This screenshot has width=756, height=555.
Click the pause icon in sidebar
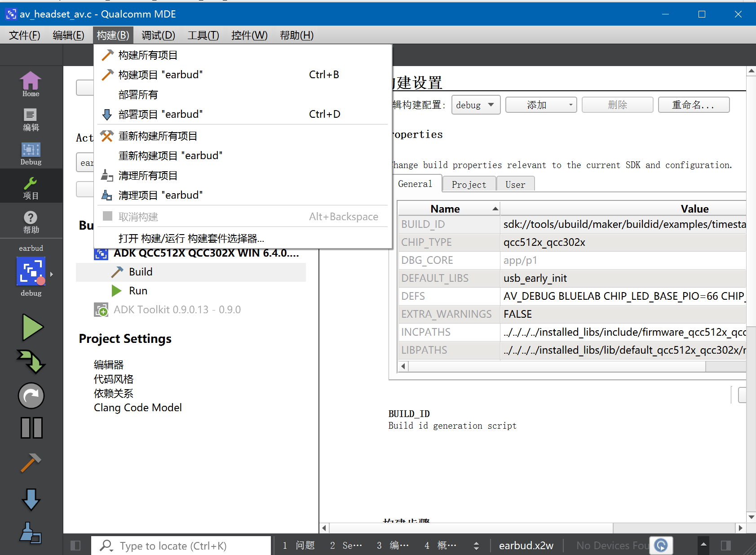(31, 427)
